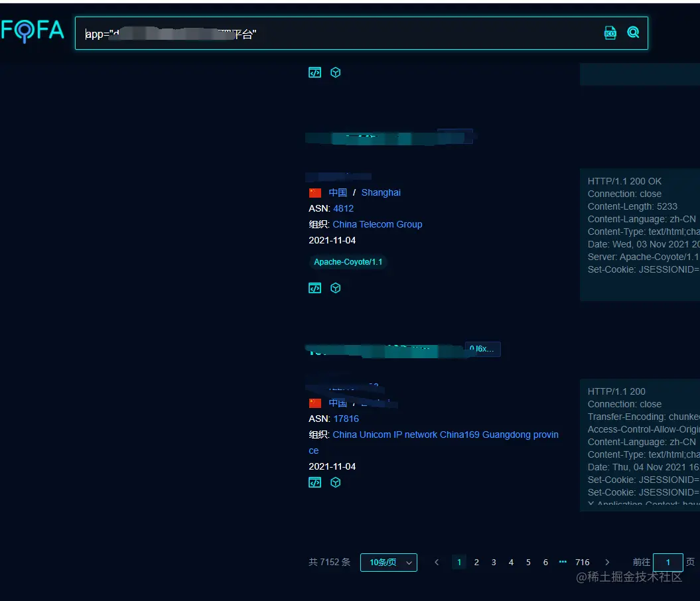
Task: Click the 2021-11-04 date under China Unicom result
Action: tap(332, 466)
